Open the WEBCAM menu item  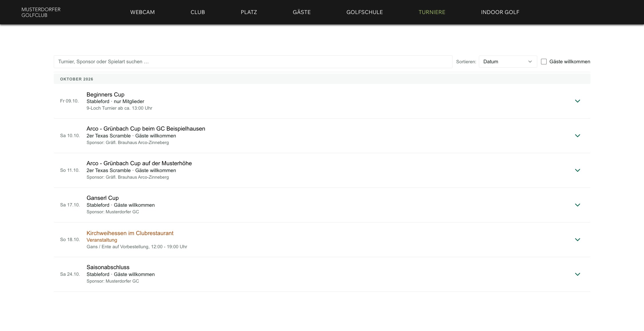point(143,12)
